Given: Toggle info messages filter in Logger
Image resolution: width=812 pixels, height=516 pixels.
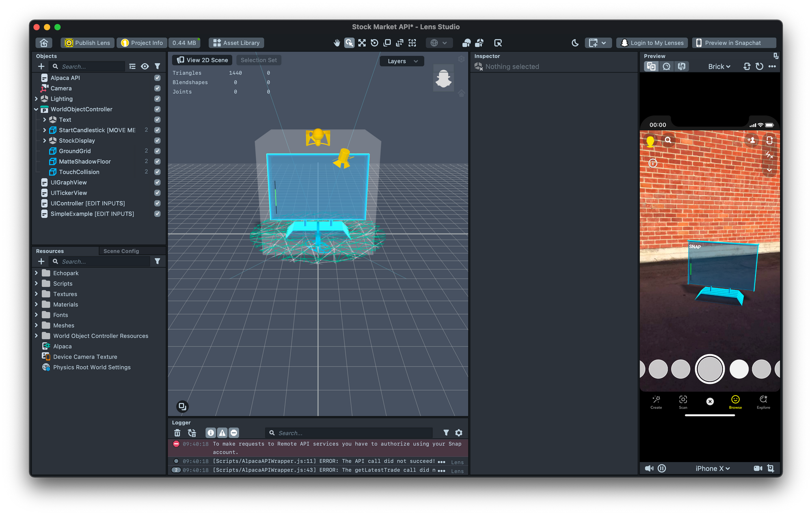Looking at the screenshot, I should click(211, 433).
